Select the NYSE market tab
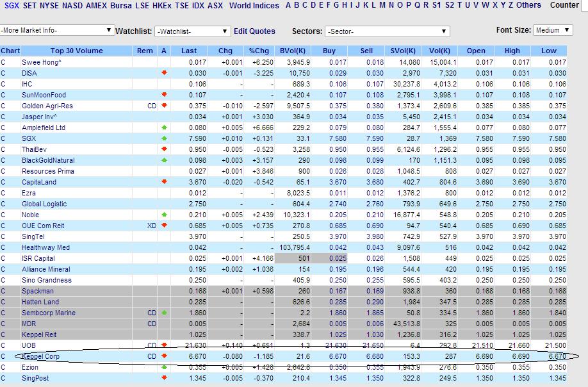The height and width of the screenshot is (387, 588). click(x=49, y=6)
